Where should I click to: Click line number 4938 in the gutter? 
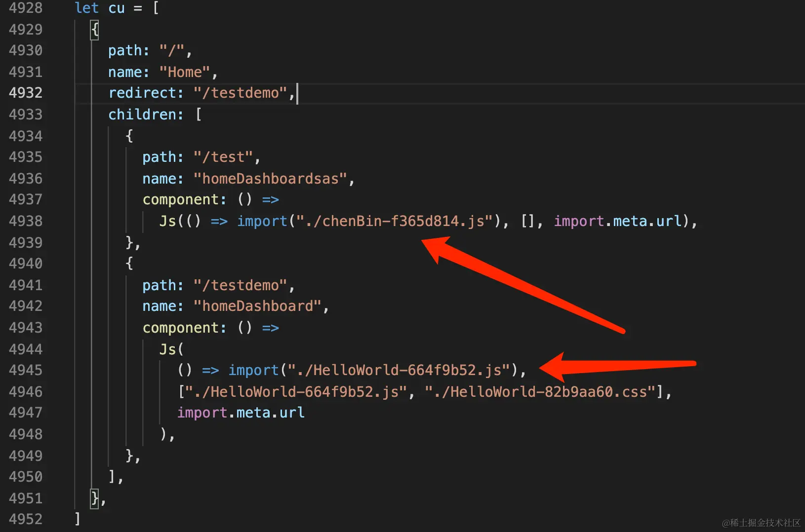(26, 221)
